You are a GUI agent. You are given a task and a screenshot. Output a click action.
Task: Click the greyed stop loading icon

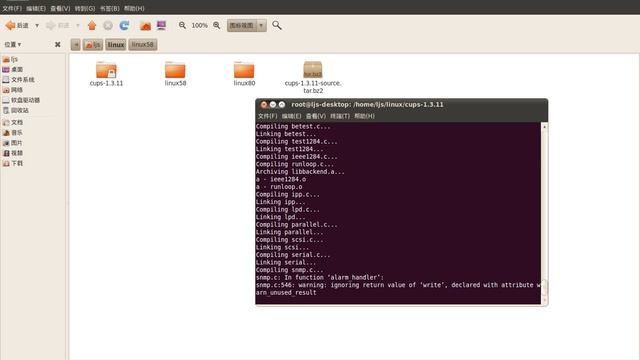pos(108,25)
